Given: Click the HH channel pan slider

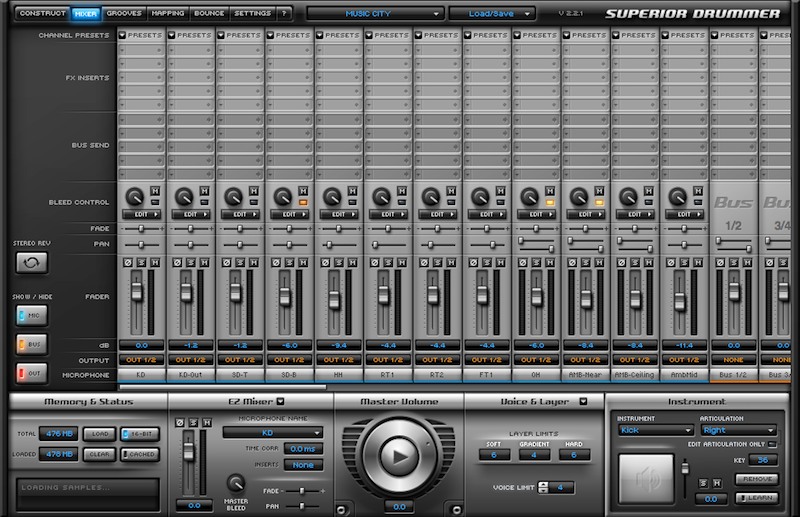Looking at the screenshot, I should click(330, 245).
